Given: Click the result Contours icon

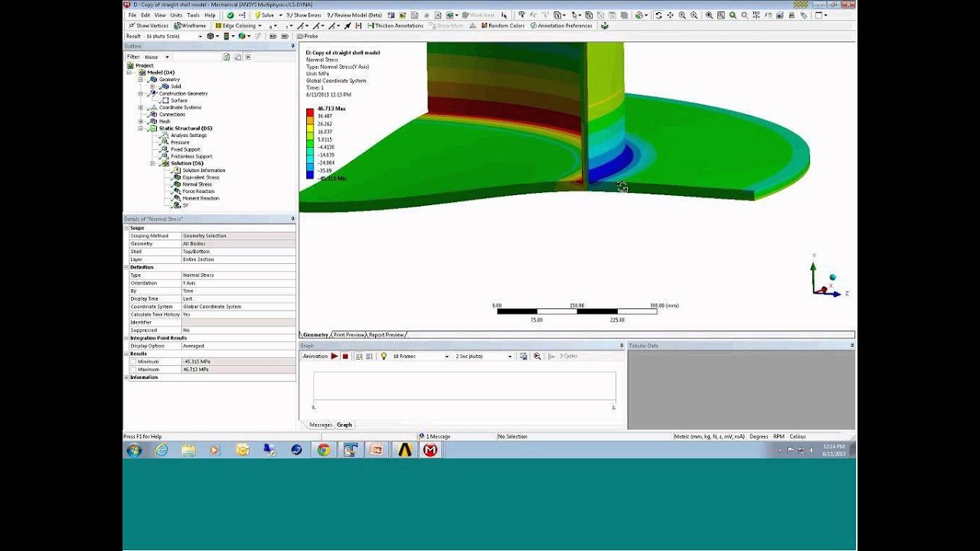Looking at the screenshot, I should pyautogui.click(x=227, y=36).
